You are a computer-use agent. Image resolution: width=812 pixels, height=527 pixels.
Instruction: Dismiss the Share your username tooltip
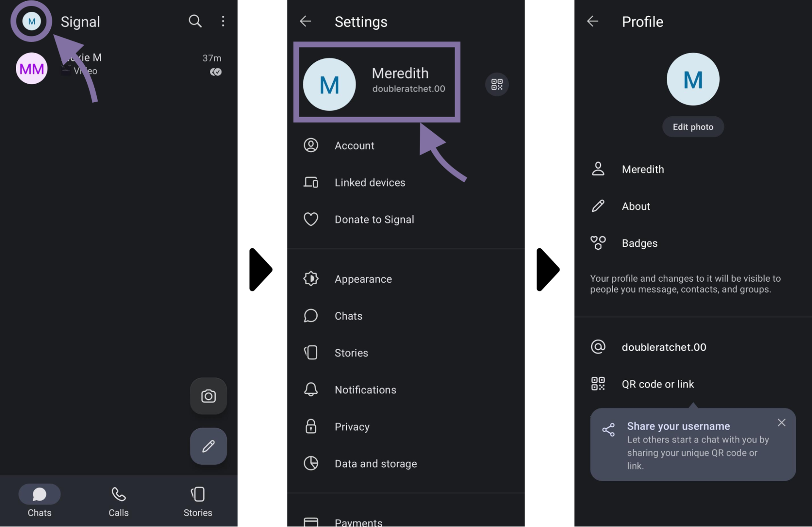point(782,423)
